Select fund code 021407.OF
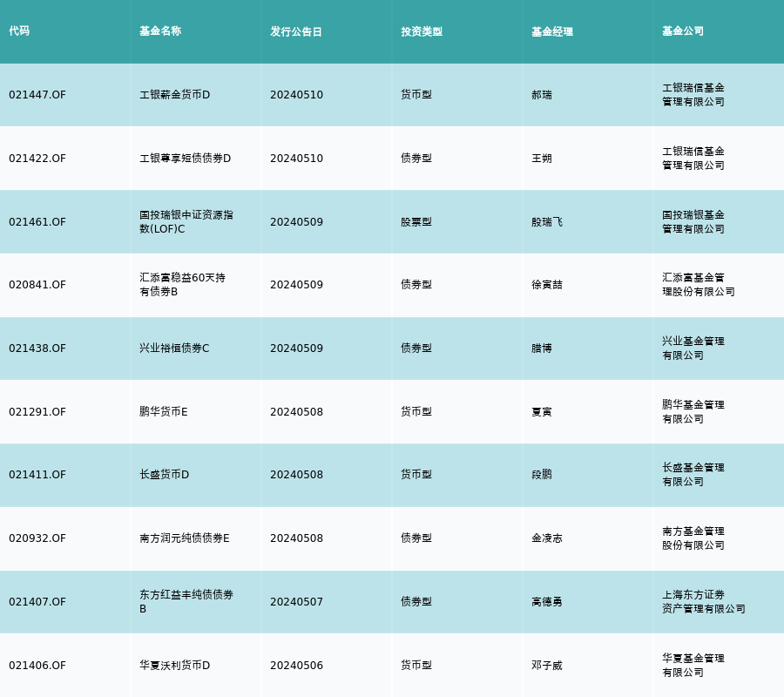The height and width of the screenshot is (697, 784). (37, 601)
